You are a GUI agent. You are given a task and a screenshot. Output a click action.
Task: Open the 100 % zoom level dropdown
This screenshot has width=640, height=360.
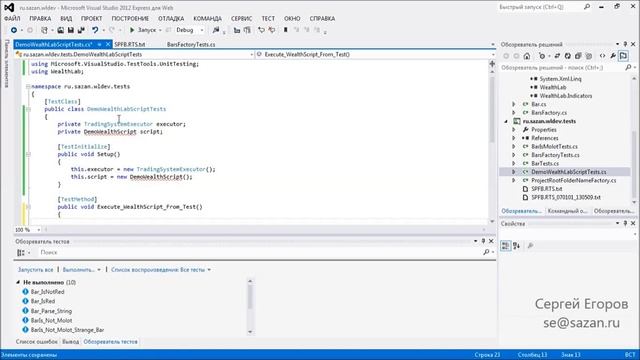(x=38, y=230)
